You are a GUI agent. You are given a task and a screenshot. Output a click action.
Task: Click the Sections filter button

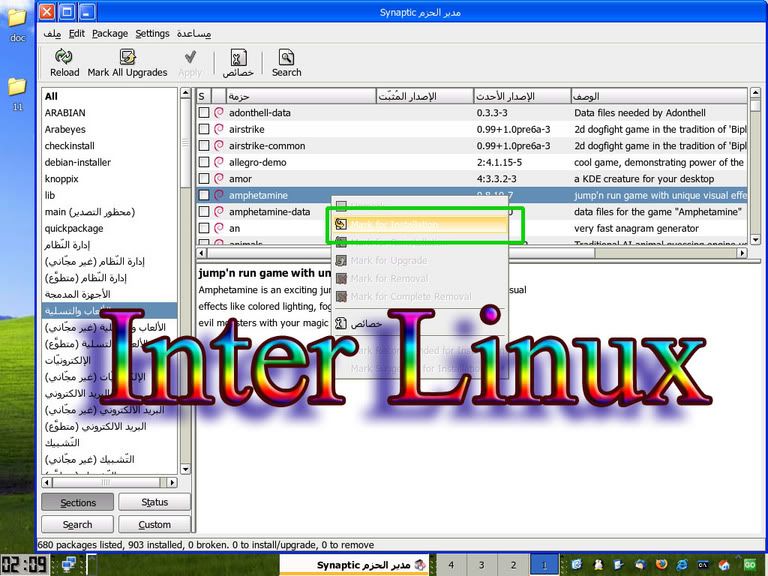(78, 502)
